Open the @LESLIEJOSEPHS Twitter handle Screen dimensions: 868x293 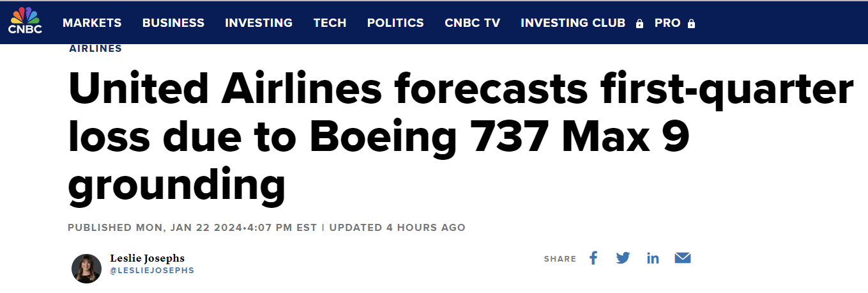pyautogui.click(x=151, y=271)
